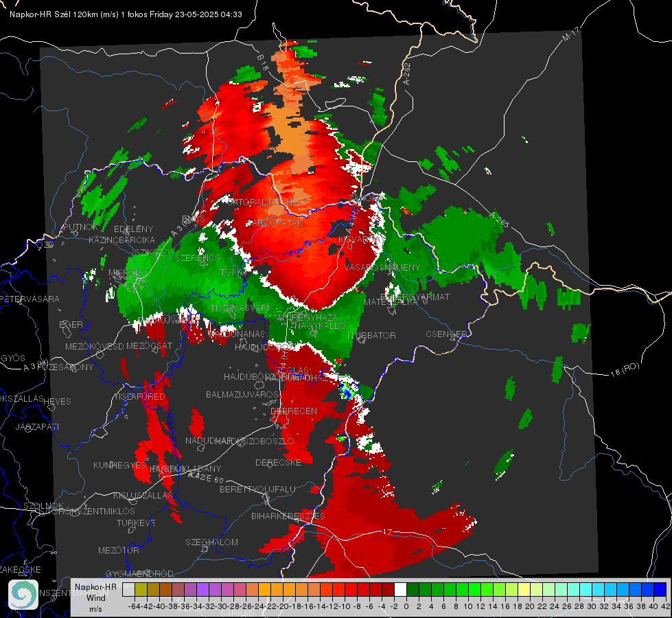Click the CSENGER town label
The width and height of the screenshot is (672, 618).
pyautogui.click(x=445, y=334)
